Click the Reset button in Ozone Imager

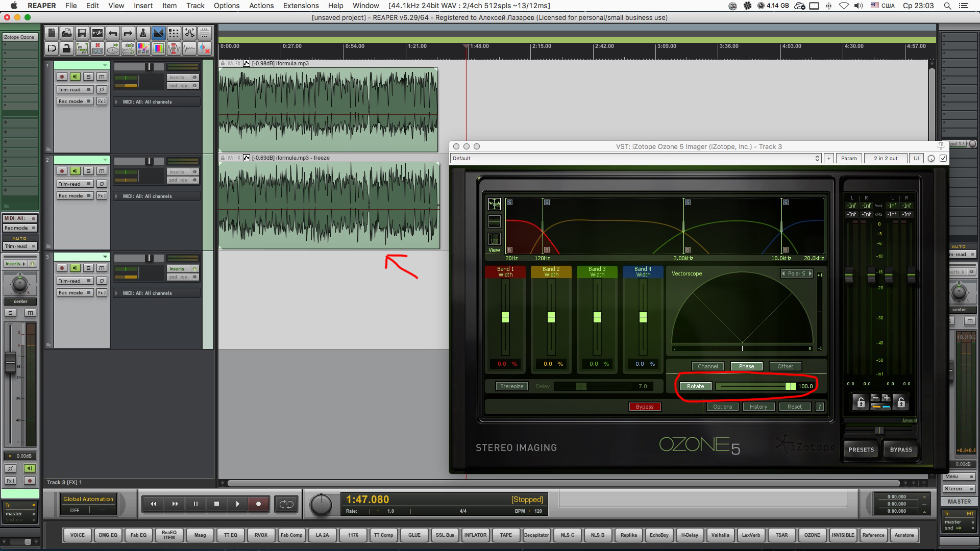[795, 407]
